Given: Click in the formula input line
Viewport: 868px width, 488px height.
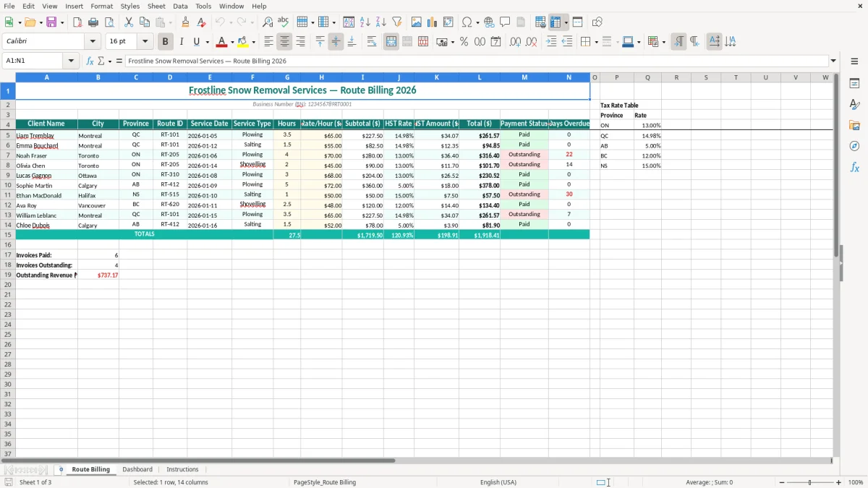Looking at the screenshot, I should 477,61.
